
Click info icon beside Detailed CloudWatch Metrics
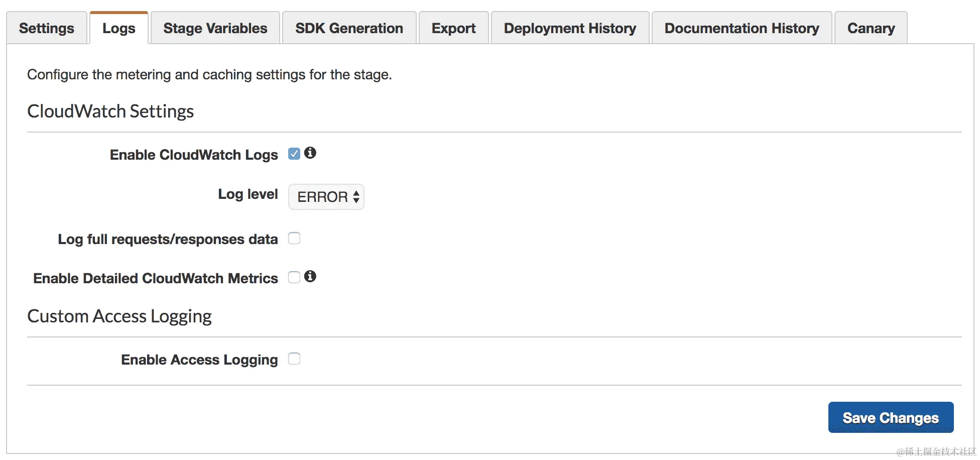pyautogui.click(x=310, y=276)
